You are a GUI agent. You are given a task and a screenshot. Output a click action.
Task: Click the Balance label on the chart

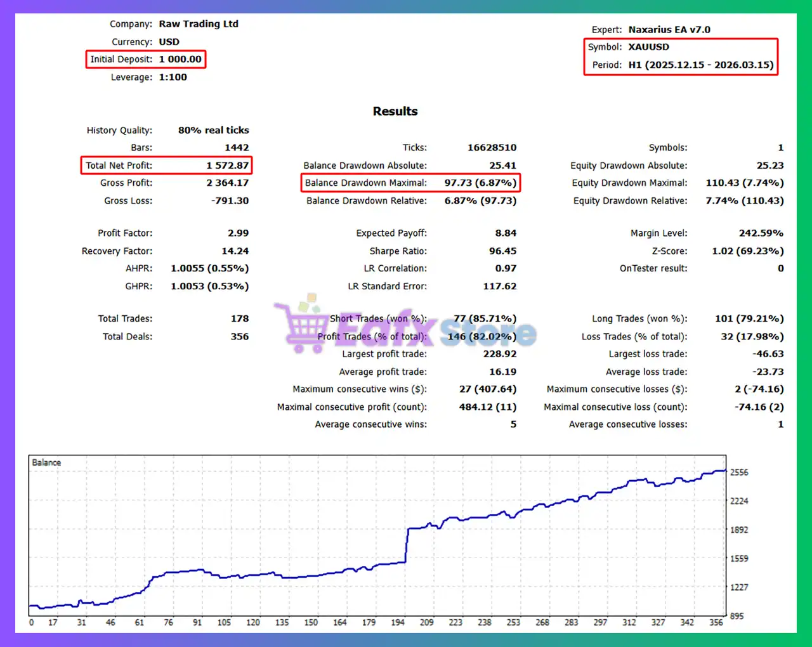click(45, 462)
